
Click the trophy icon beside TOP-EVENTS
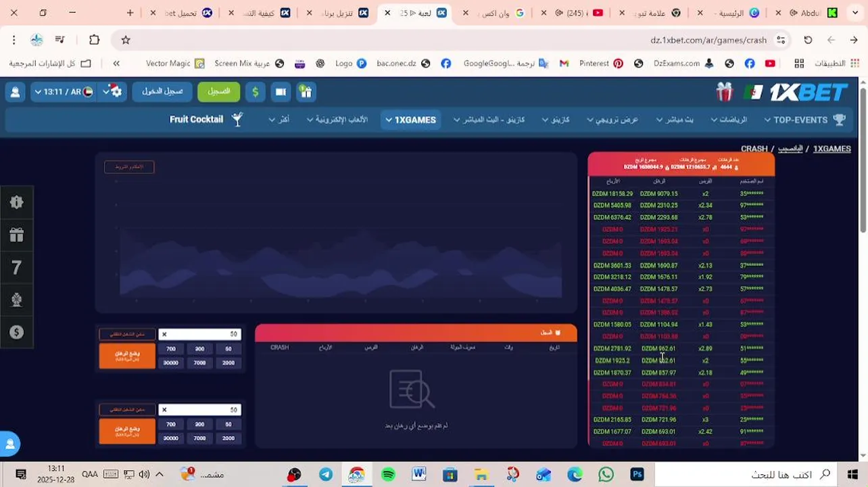(839, 120)
